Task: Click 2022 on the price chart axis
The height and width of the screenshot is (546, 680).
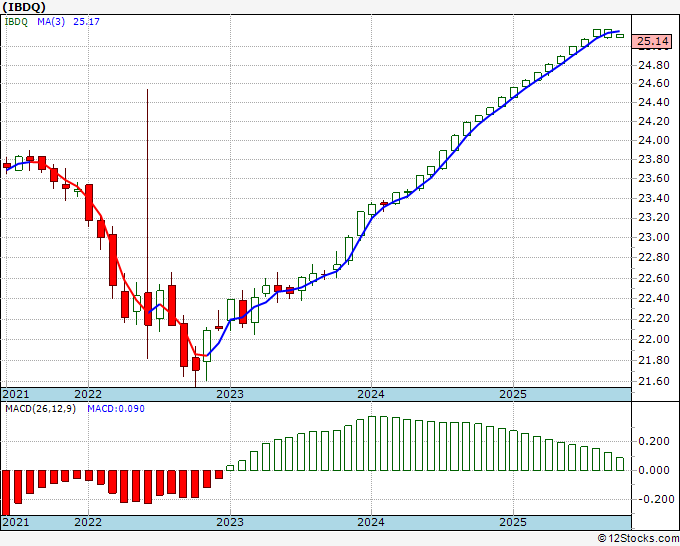Action: pos(88,394)
